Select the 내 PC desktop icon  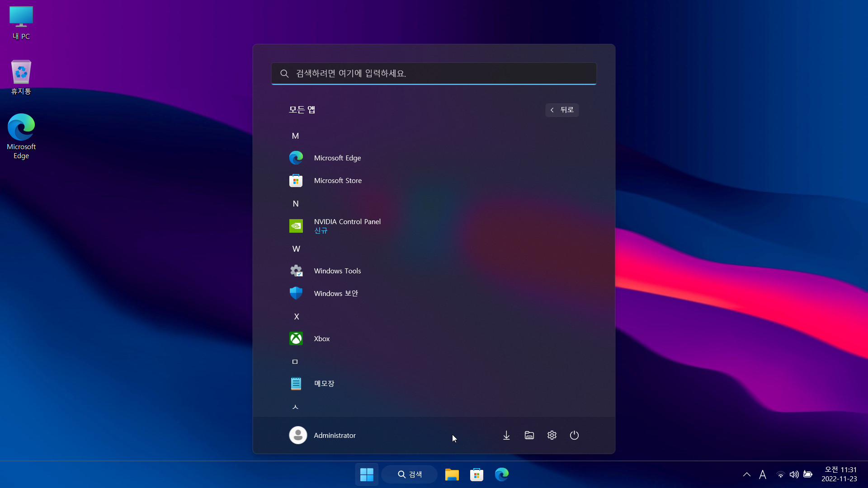pos(21,23)
